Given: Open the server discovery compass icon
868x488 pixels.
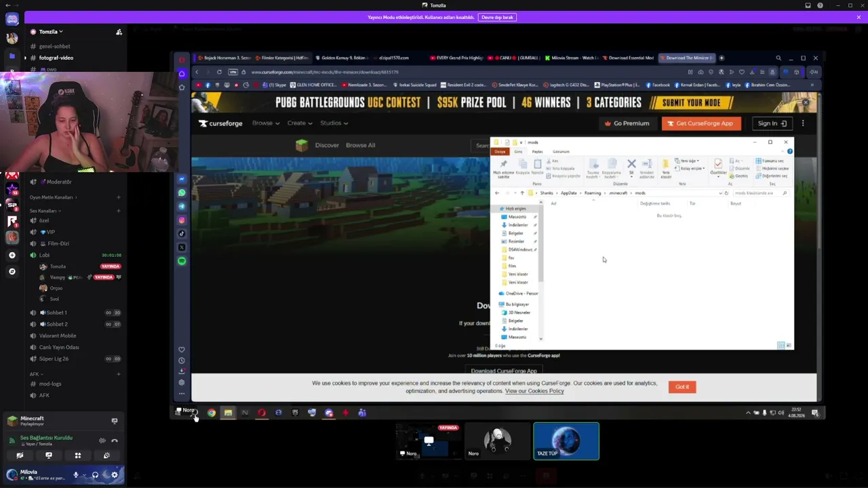Looking at the screenshot, I should (x=12, y=271).
